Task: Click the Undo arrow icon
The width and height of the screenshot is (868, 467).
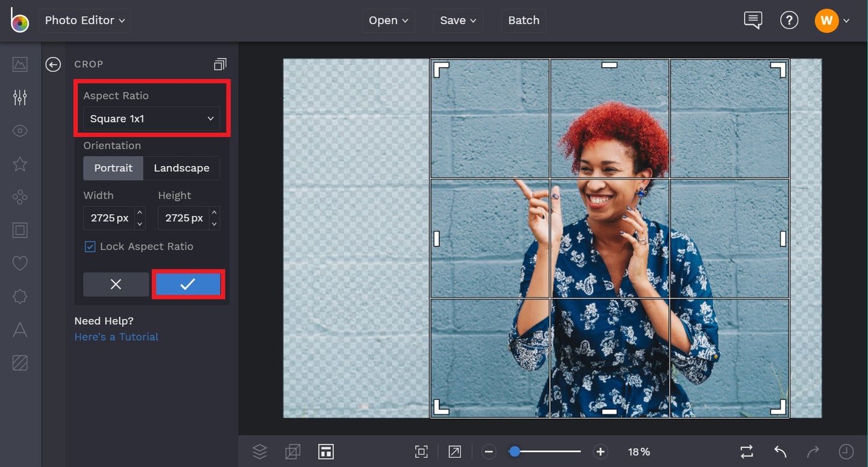Action: tap(780, 451)
